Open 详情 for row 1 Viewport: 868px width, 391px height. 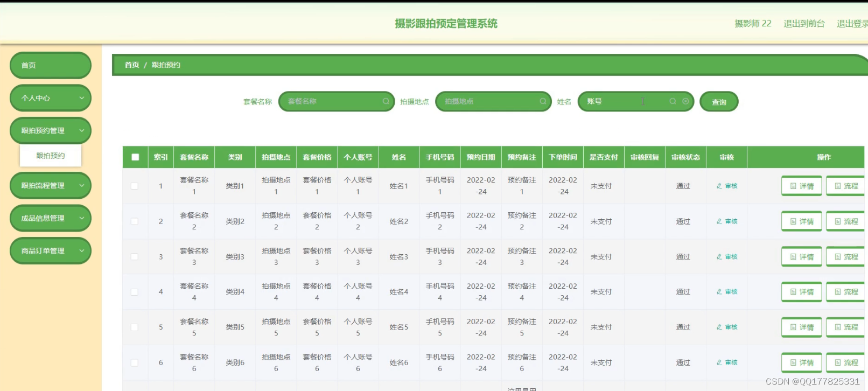(802, 186)
